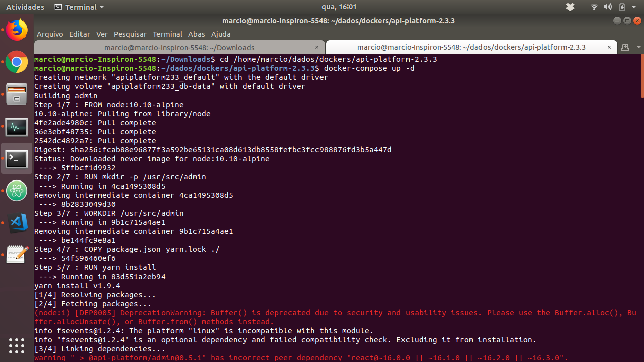Click the terminal vertical scrollbar handle
The image size is (644, 362).
(642, 75)
